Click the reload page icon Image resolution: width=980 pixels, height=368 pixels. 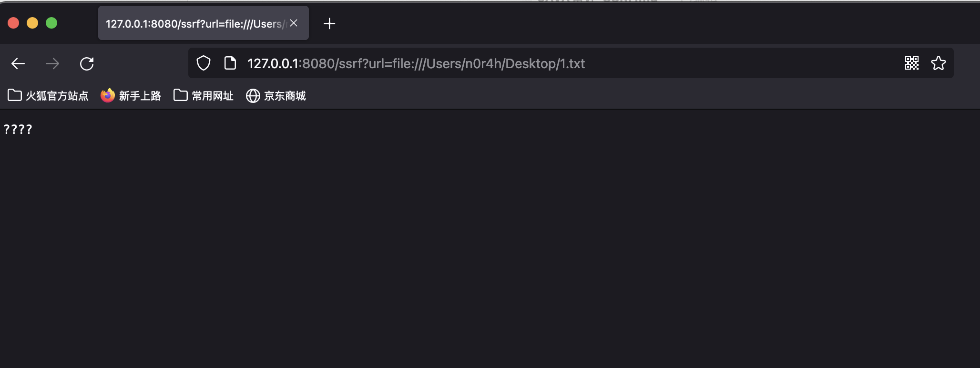pyautogui.click(x=86, y=63)
